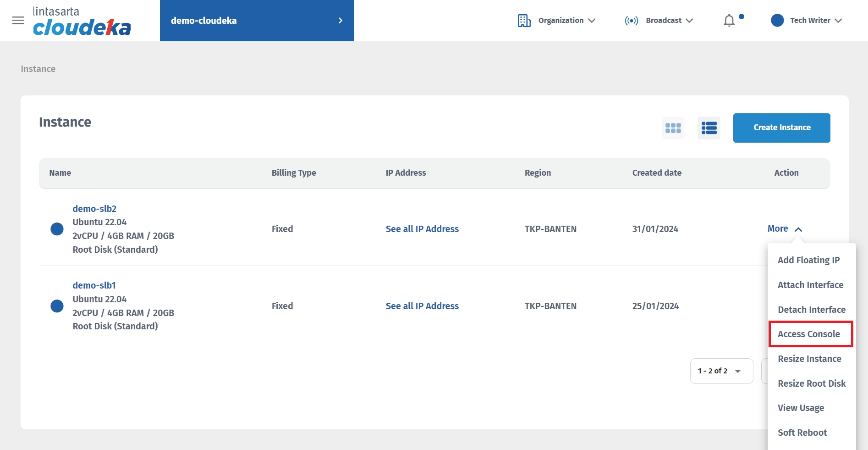Click the Cloudeka logo
The height and width of the screenshot is (450, 868).
(82, 22)
